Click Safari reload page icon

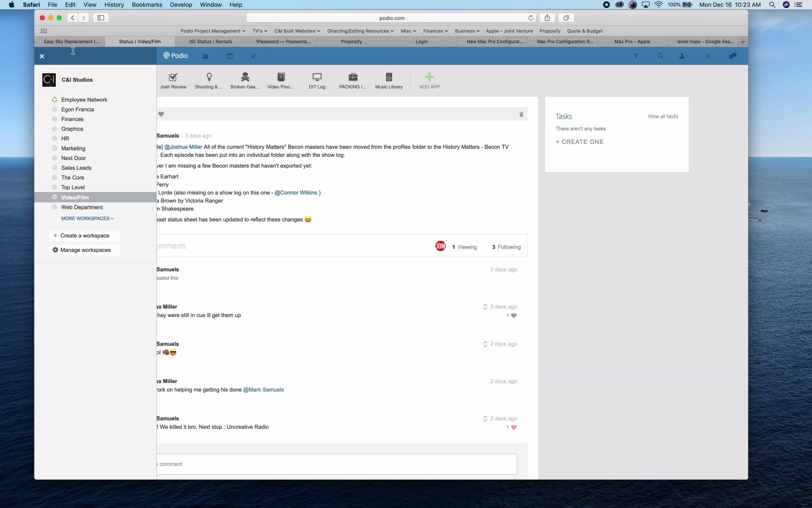coord(530,18)
